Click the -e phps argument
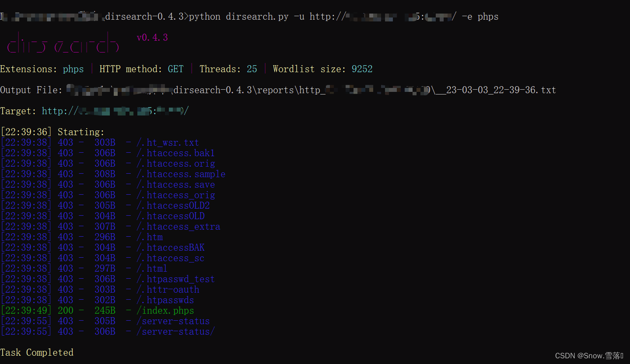The width and height of the screenshot is (630, 364). tap(480, 17)
